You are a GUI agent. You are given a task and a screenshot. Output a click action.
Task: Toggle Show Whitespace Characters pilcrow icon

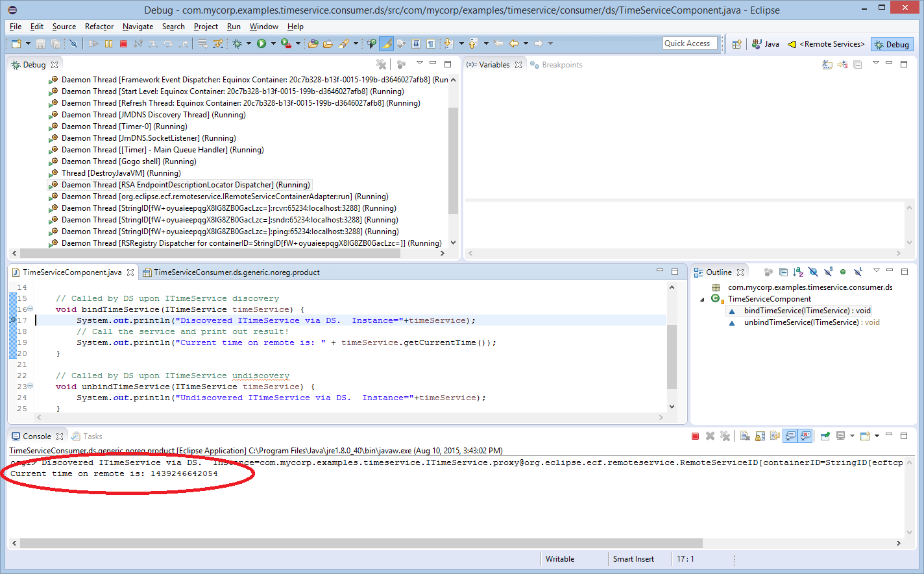(431, 43)
